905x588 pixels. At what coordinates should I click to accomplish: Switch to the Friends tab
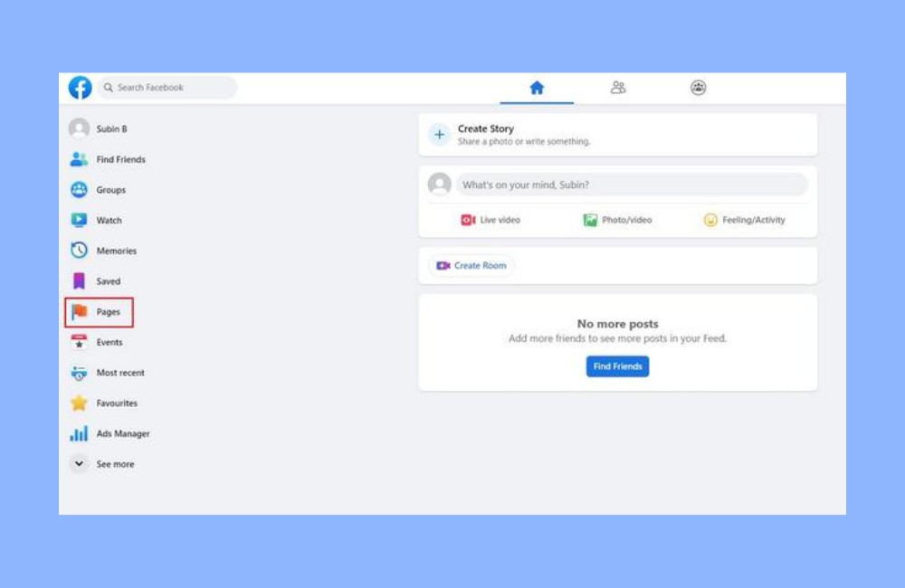click(618, 88)
